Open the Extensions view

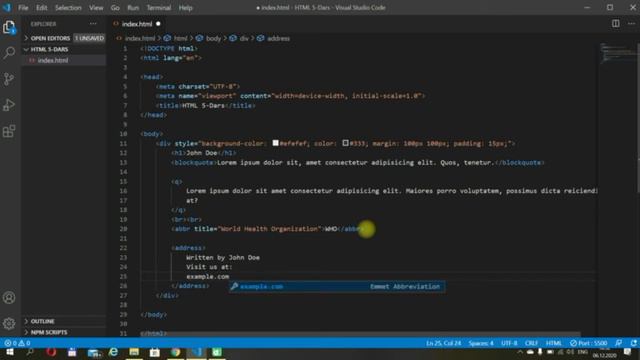pos(9,131)
